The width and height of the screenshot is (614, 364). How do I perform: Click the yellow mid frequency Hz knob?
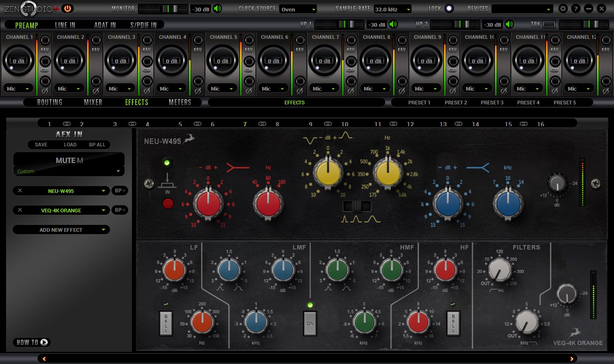click(388, 173)
